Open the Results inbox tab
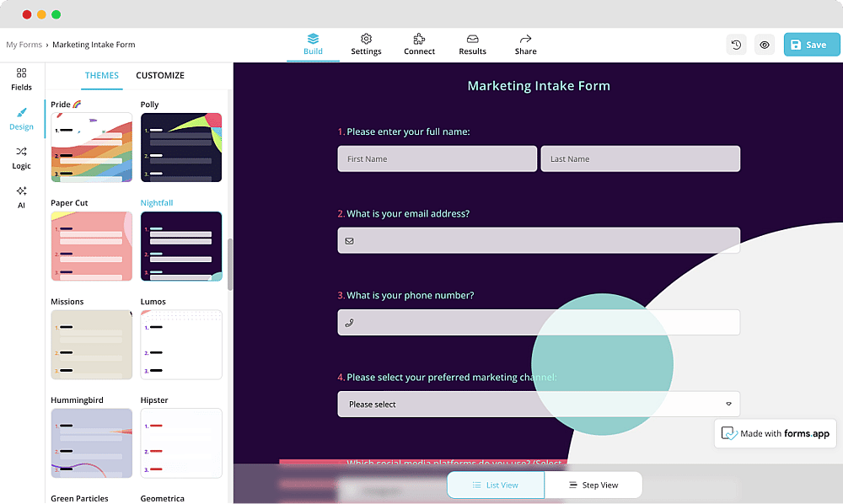The height and width of the screenshot is (504, 843). 473,45
